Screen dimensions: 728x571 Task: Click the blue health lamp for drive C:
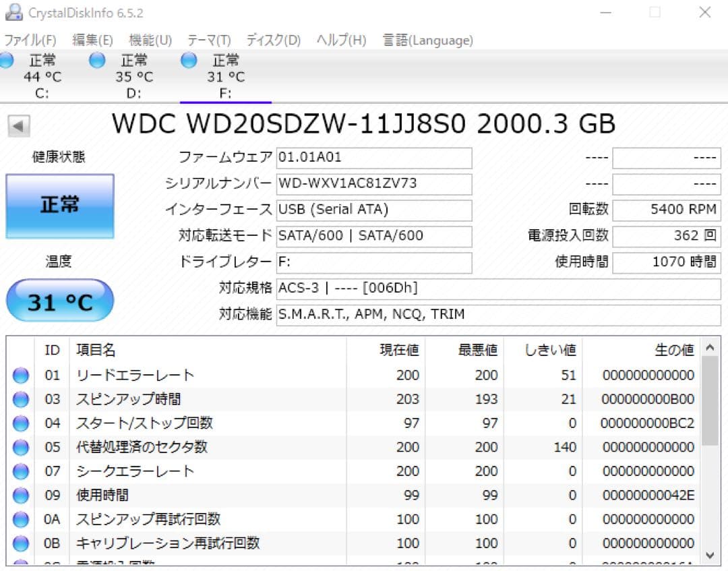tap(7, 61)
